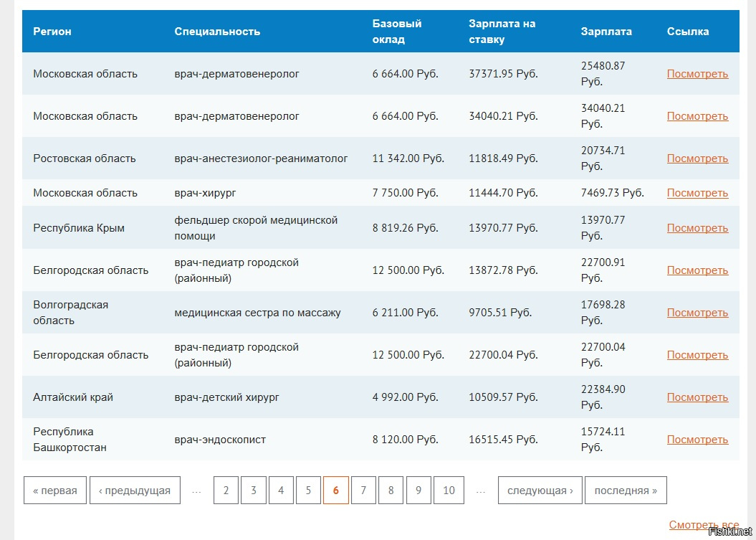Image resolution: width=756 pixels, height=540 pixels.
Task: Select value 11444.70 Руб.
Action: 503,193
